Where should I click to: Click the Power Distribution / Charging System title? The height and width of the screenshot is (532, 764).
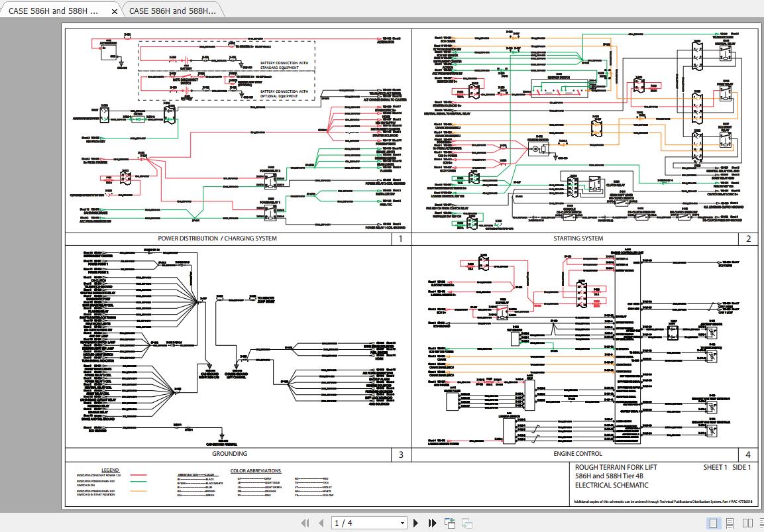[217, 239]
